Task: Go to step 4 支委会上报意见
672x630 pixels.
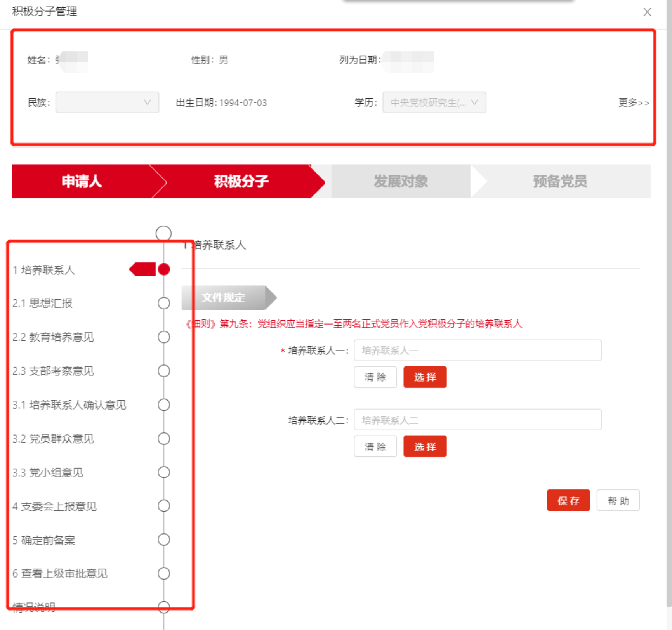Action: pos(54,506)
